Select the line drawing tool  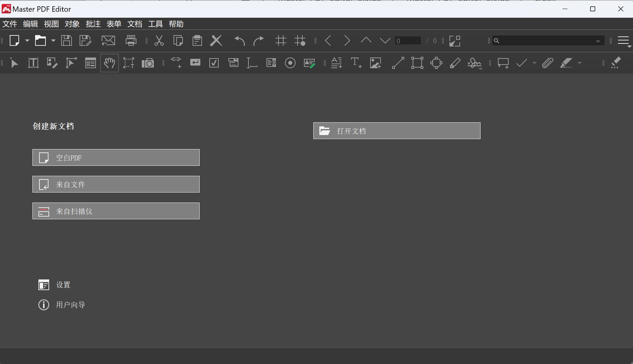(398, 63)
